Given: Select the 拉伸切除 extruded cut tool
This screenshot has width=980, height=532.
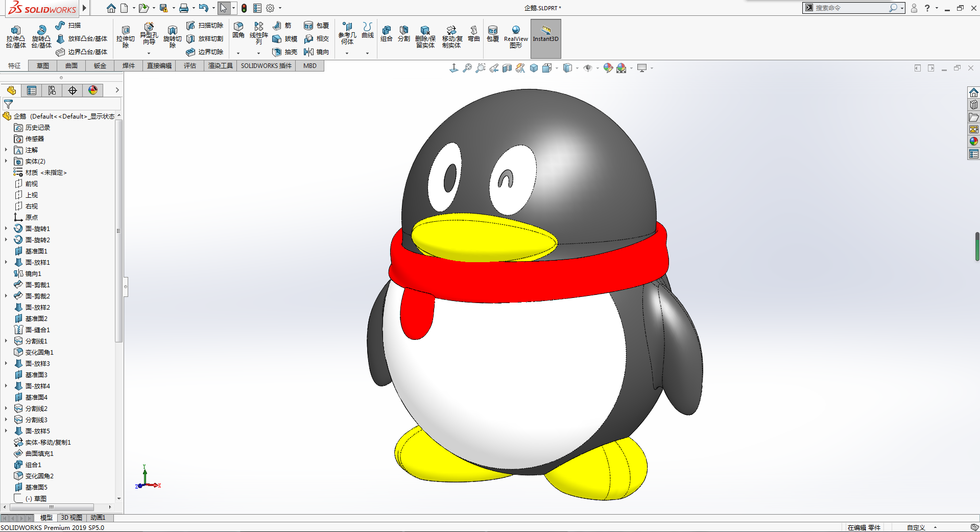Looking at the screenshot, I should click(x=126, y=37).
